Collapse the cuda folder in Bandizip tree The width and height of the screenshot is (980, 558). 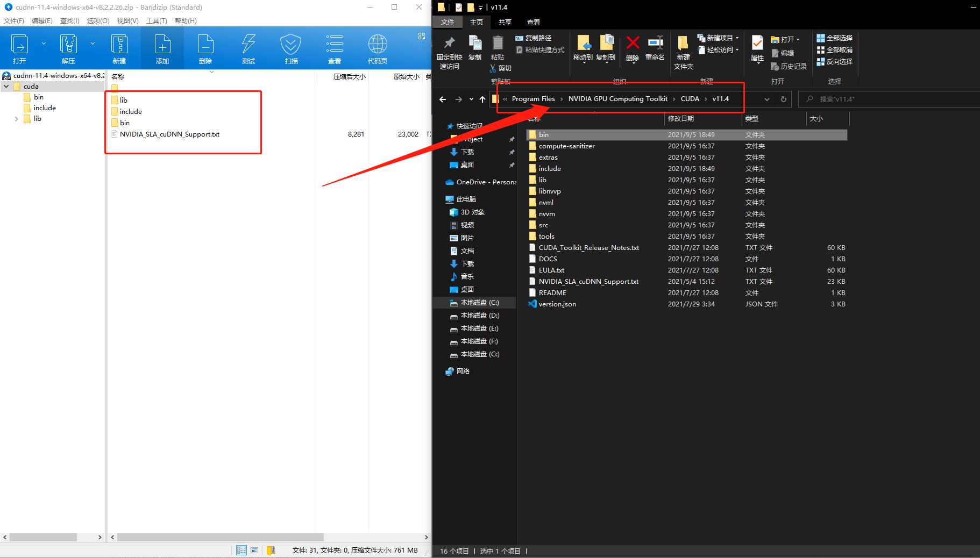click(6, 87)
